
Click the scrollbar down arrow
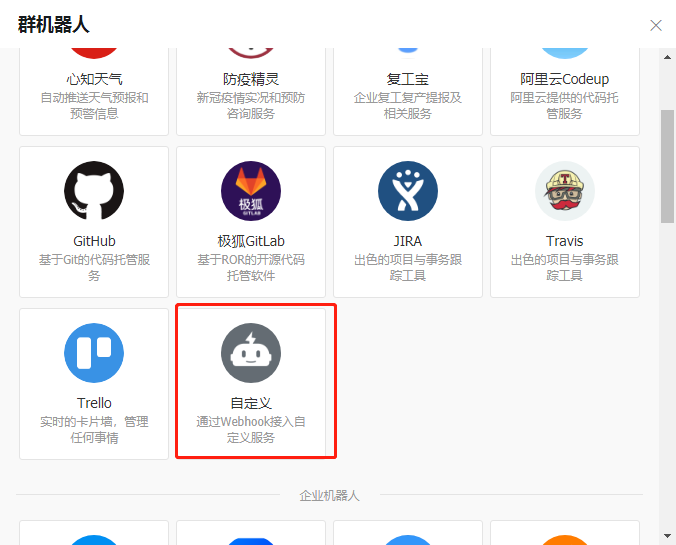(x=667, y=536)
